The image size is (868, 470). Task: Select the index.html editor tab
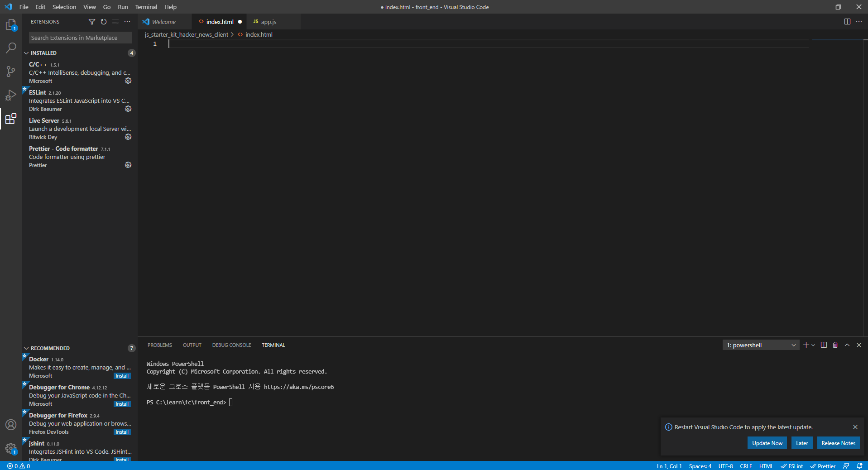220,22
